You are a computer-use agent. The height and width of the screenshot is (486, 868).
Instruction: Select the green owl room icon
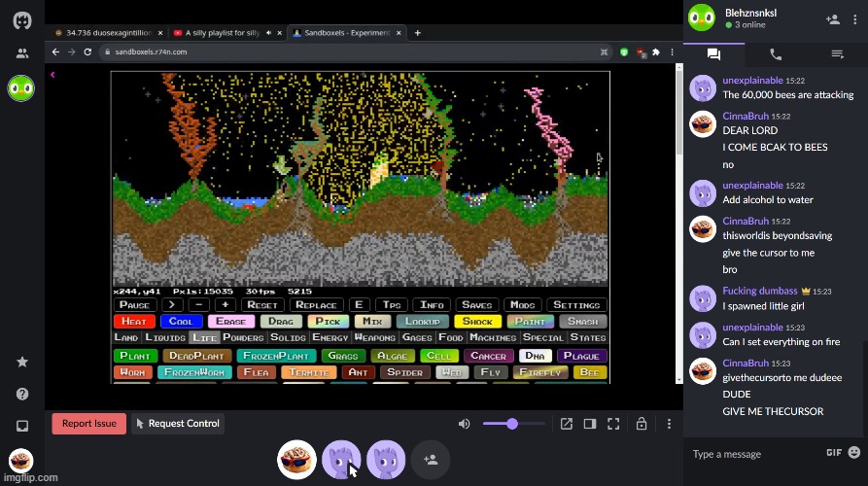[x=21, y=88]
